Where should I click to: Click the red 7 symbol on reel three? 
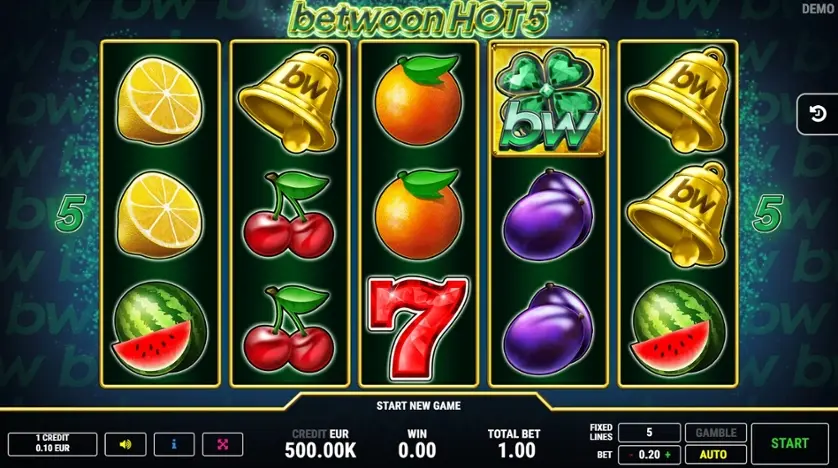pos(418,327)
